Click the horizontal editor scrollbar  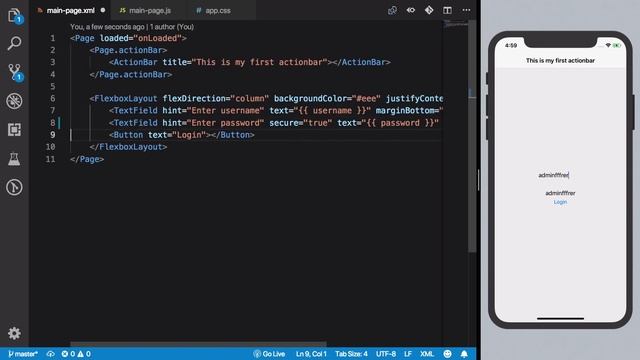tap(198, 344)
